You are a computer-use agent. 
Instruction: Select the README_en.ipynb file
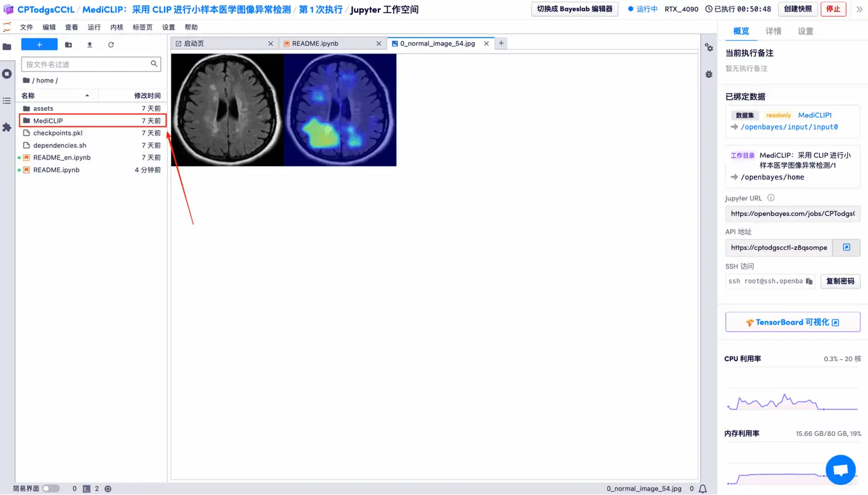tap(92, 157)
